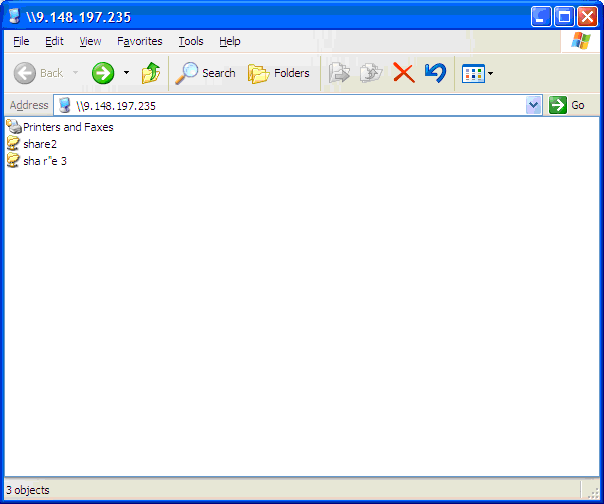
Task: Toggle the Folders pane
Action: point(279,73)
